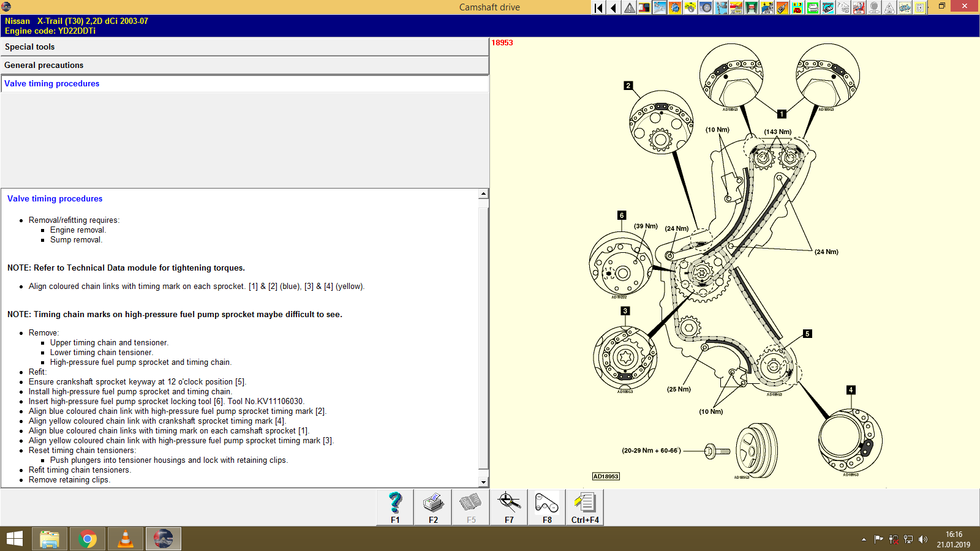Open the F7 zoom magnifier tool
Screen dimensions: 980x551
[509, 507]
